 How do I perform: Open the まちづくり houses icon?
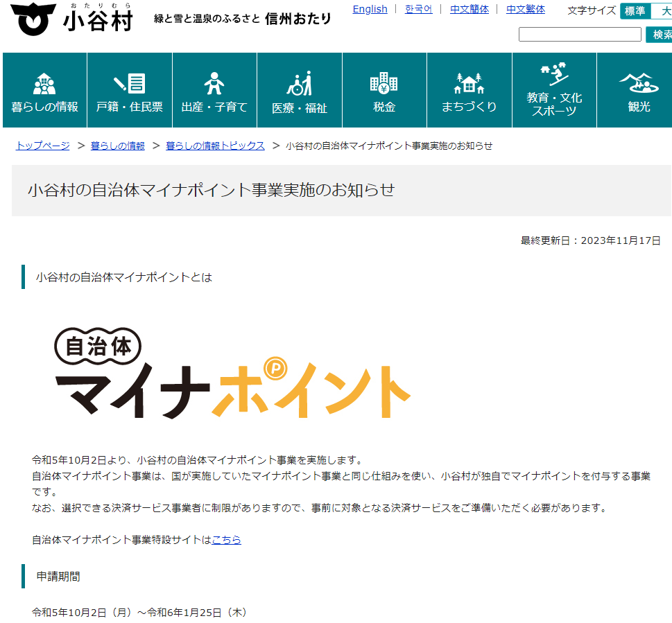click(x=469, y=83)
